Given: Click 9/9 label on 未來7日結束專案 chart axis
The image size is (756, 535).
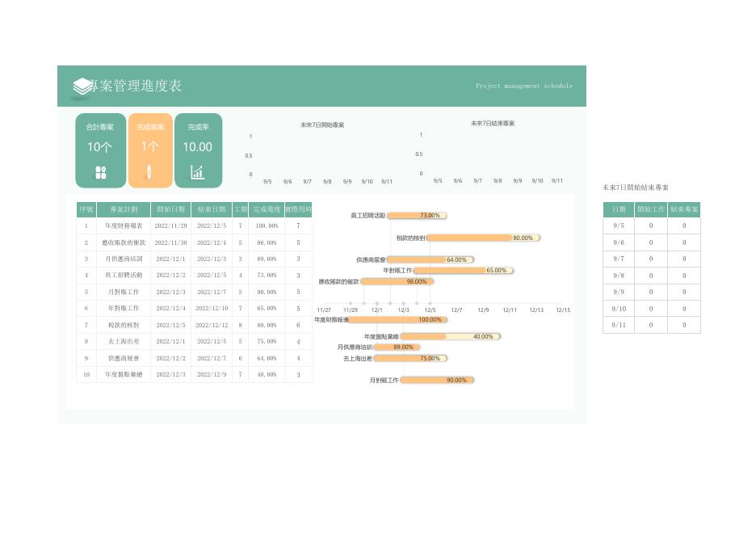Looking at the screenshot, I should tap(518, 181).
